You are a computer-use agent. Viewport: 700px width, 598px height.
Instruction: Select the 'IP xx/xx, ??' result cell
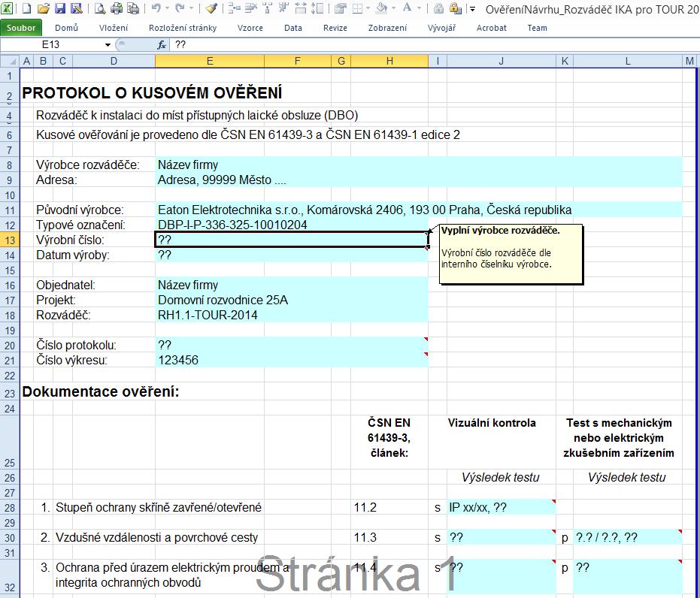[x=502, y=508]
